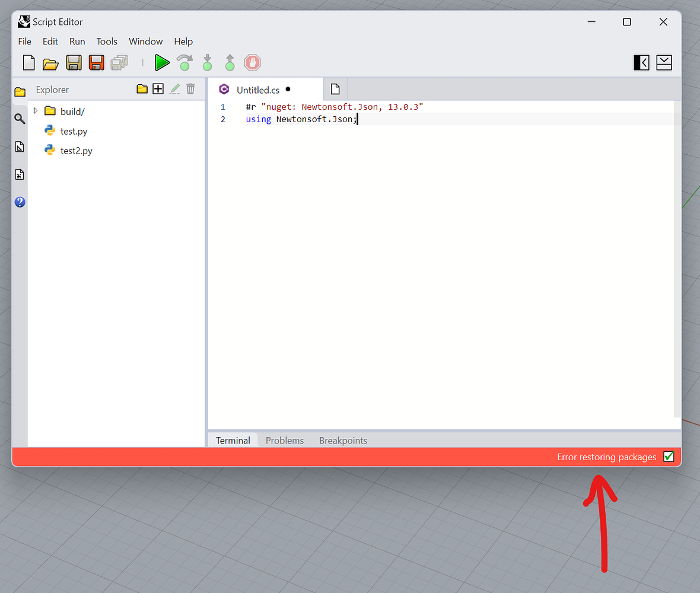Open the Help panel via the question mark icon
Screen dimensions: 700x593
(x=20, y=202)
